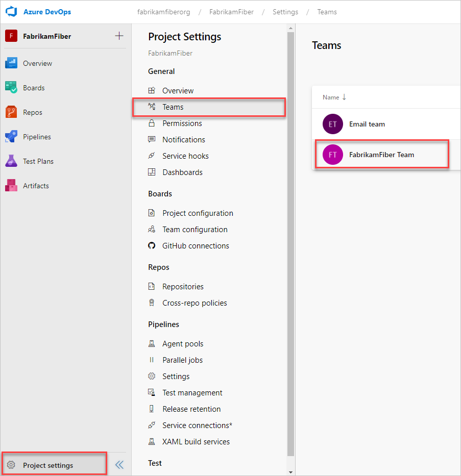This screenshot has width=461, height=476.
Task: Click the Dashboards grid icon
Action: (x=152, y=172)
